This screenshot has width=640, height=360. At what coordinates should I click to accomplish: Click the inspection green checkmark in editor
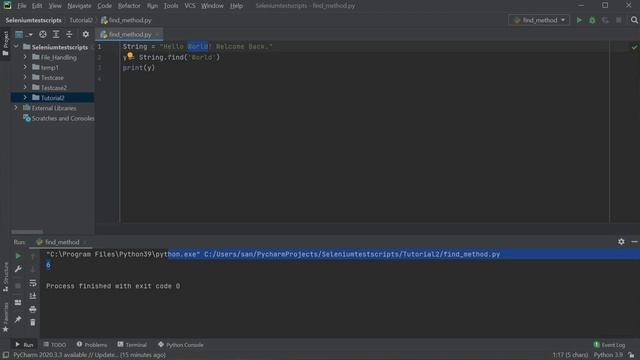634,47
